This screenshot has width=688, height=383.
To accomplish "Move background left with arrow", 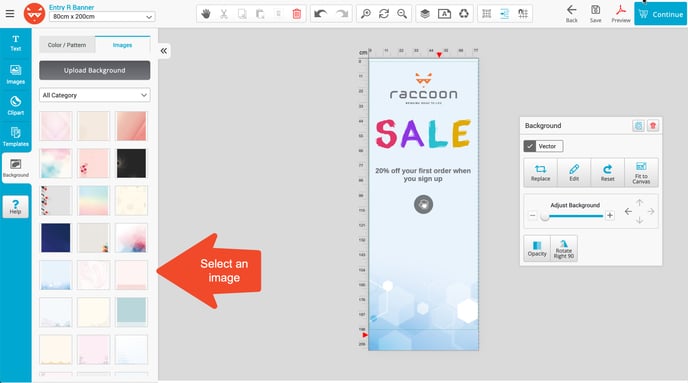I will 628,211.
